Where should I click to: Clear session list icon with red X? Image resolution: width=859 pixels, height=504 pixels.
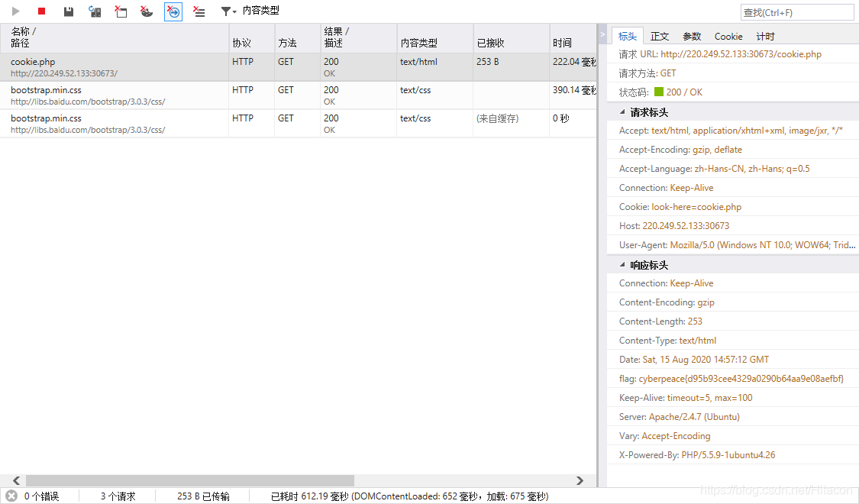[199, 11]
